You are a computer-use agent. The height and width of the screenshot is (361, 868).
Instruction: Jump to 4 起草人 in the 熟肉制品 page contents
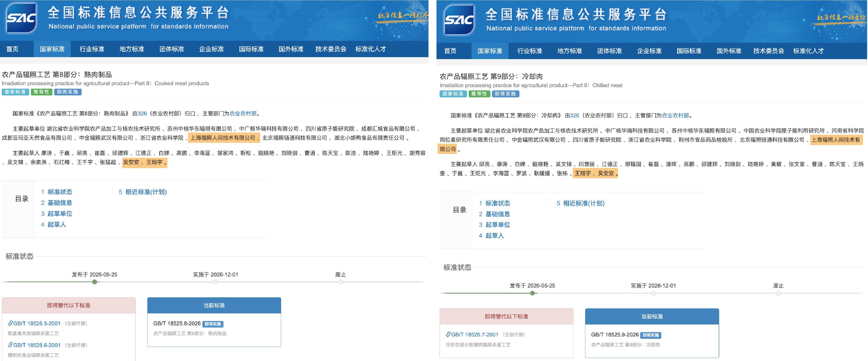point(53,225)
